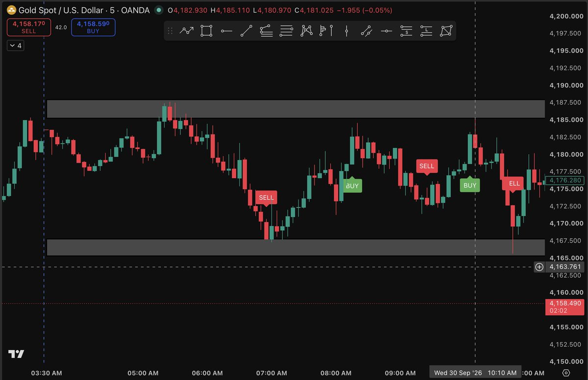Select the upper gray resistance zone rectangle

point(296,109)
